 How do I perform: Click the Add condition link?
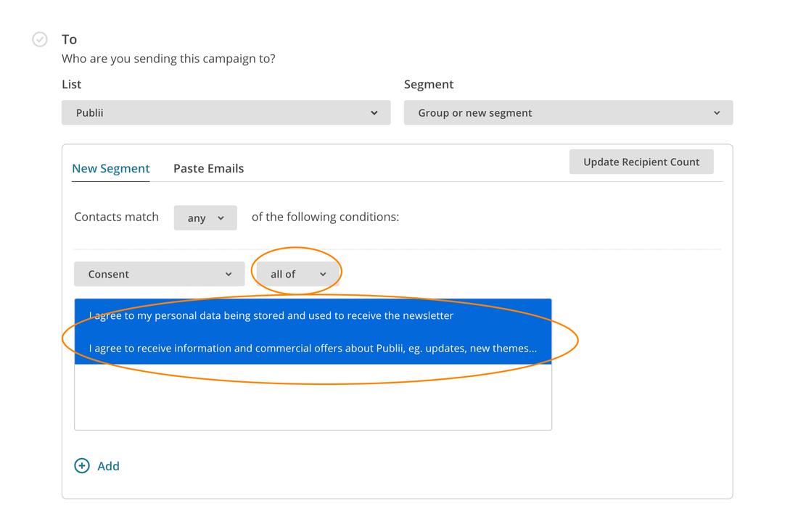pyautogui.click(x=108, y=466)
